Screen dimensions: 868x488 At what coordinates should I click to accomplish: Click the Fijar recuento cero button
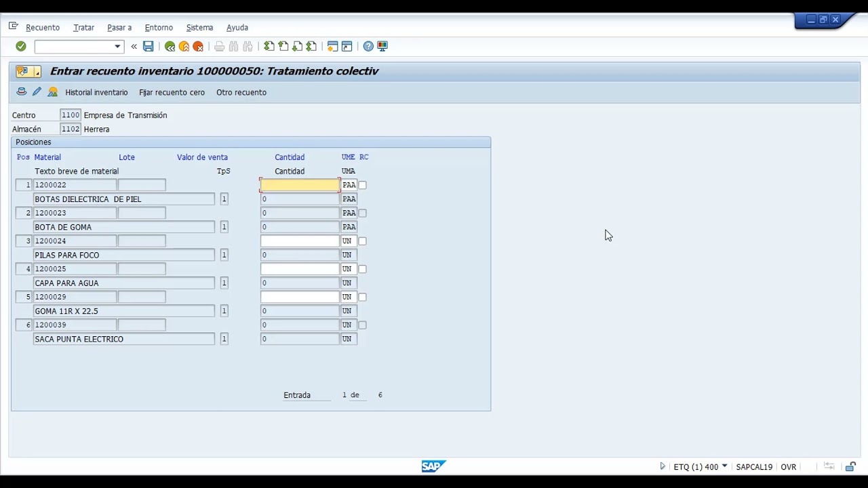172,92
